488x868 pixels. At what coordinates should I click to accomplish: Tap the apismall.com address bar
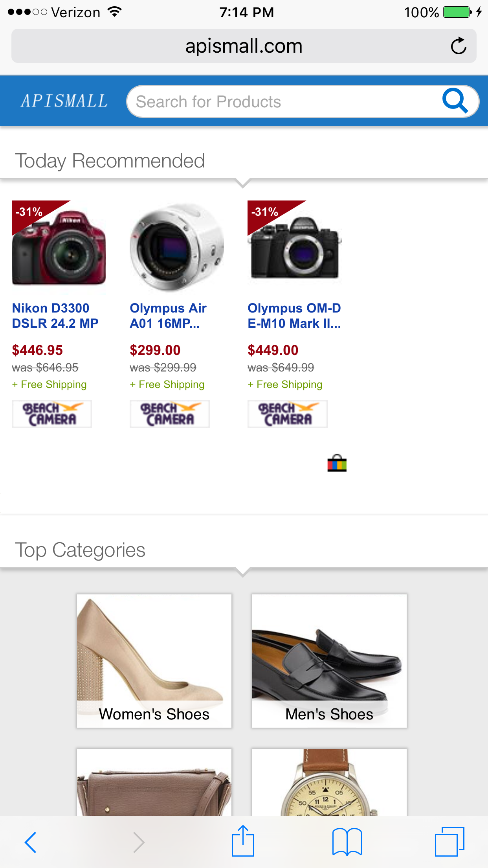tap(244, 46)
